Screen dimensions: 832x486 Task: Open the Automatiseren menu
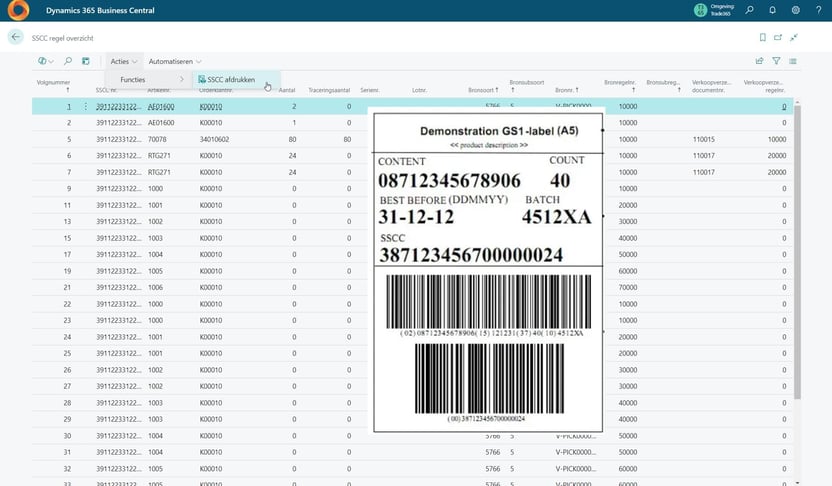click(x=175, y=62)
